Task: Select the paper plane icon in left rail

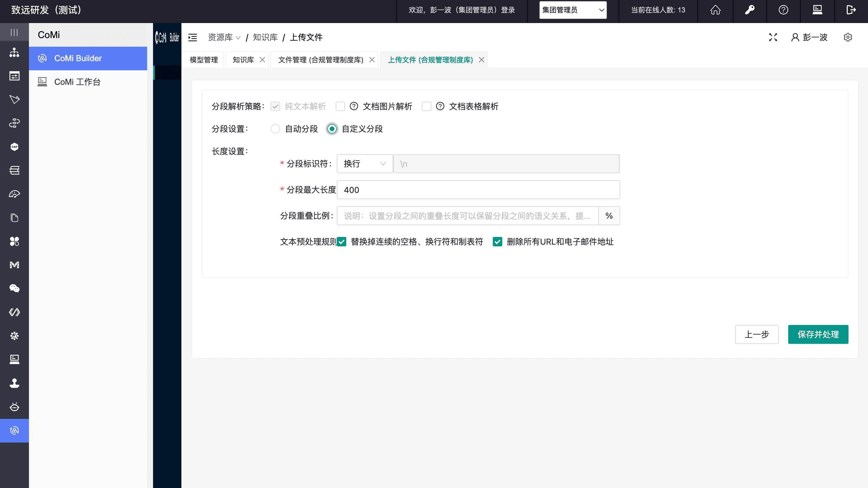Action: [x=14, y=100]
